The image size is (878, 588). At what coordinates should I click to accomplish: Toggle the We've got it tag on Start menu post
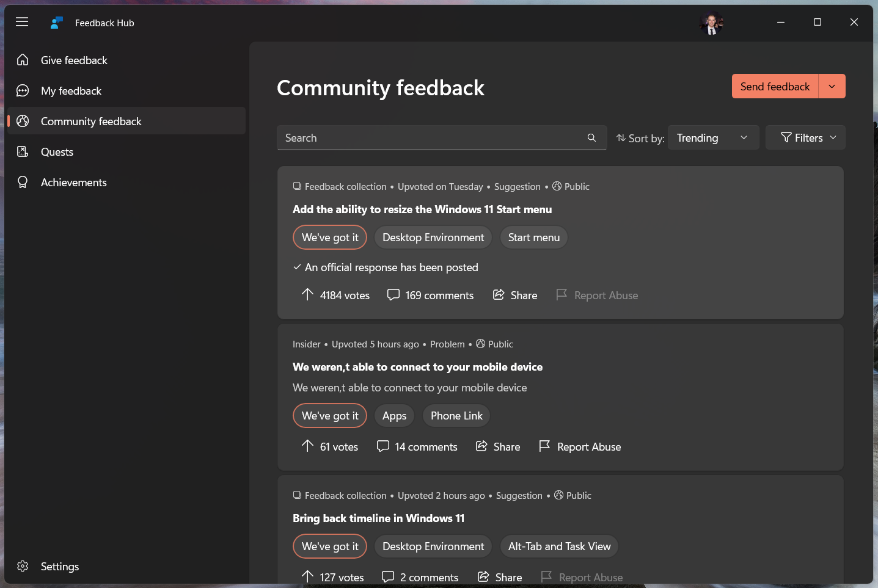[x=329, y=237]
